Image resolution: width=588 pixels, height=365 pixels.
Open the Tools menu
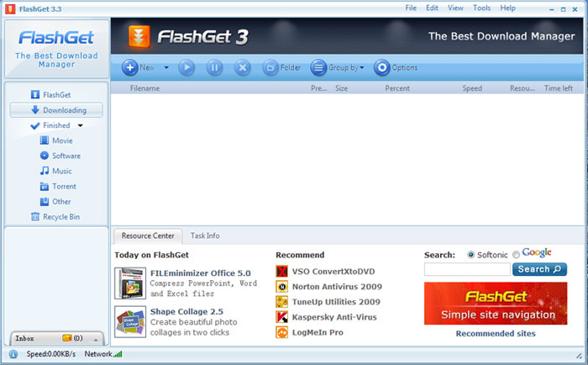tap(481, 8)
